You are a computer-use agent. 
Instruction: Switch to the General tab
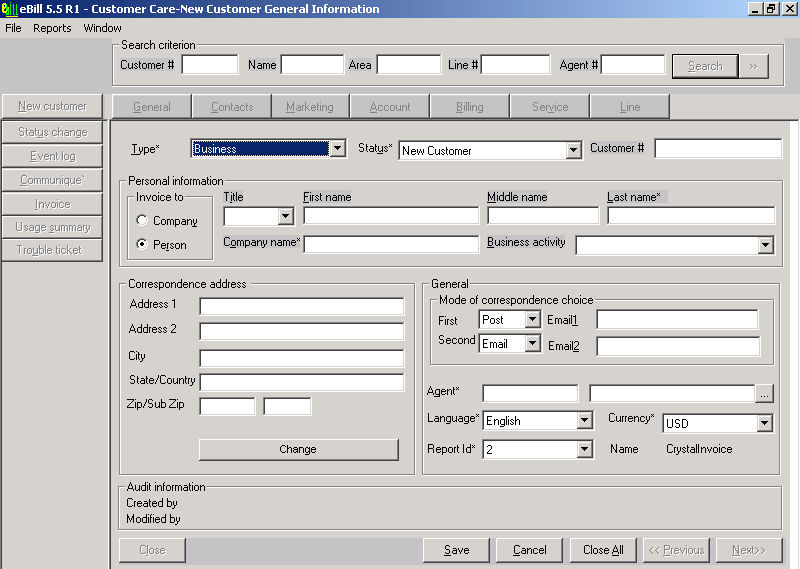(x=152, y=107)
